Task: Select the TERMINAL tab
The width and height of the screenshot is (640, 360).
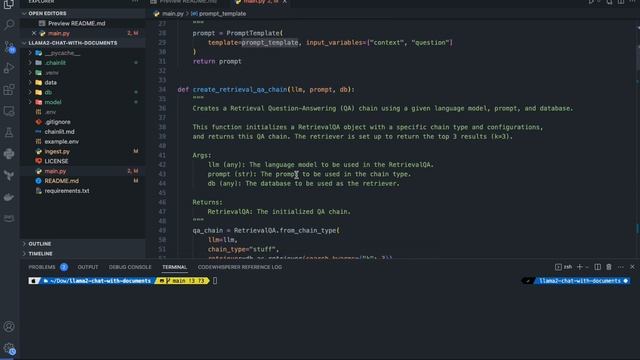Action: click(x=174, y=267)
